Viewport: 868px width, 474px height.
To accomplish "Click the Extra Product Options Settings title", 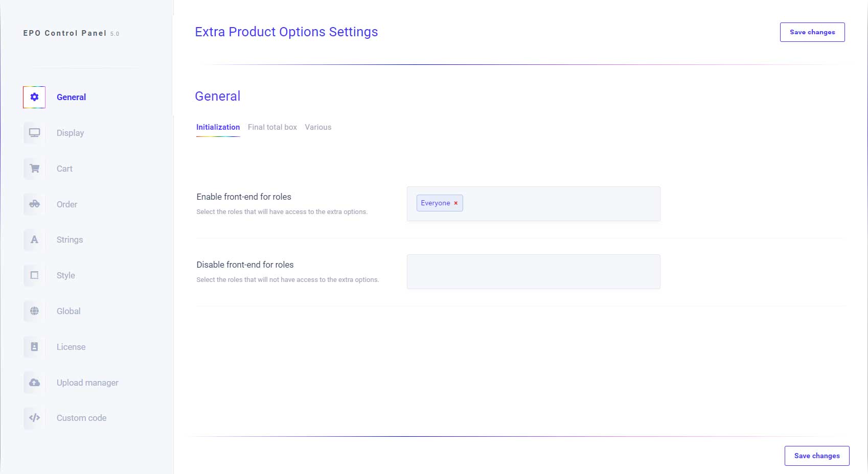I will (x=286, y=32).
